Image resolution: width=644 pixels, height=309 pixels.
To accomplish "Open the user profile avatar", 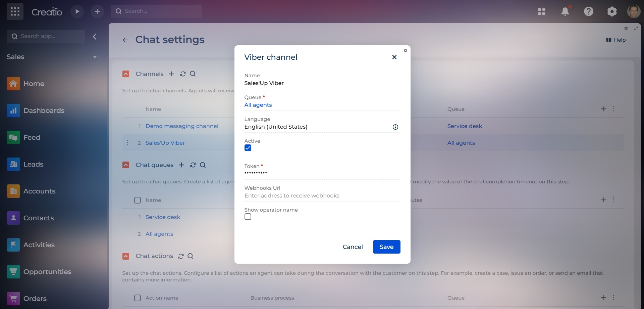I will (x=634, y=11).
